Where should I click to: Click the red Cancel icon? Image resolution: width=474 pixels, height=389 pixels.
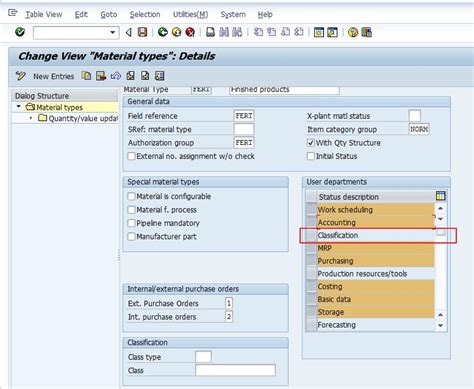pos(190,32)
